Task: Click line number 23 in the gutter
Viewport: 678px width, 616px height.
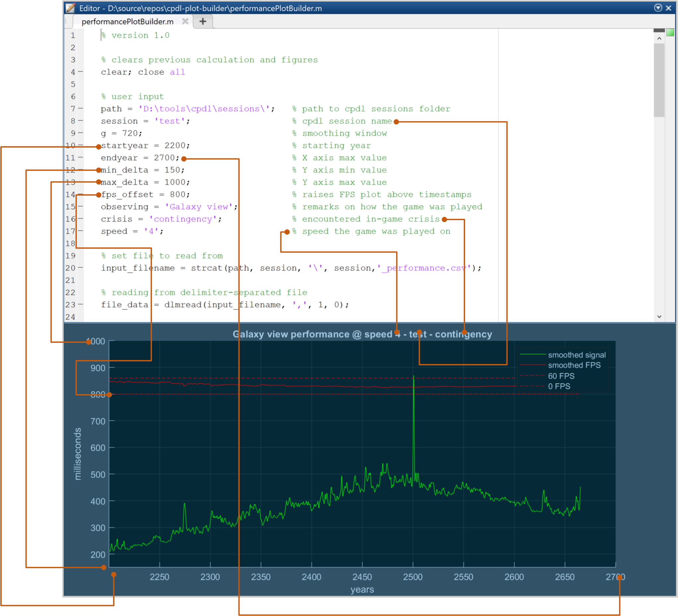Action: pyautogui.click(x=70, y=304)
